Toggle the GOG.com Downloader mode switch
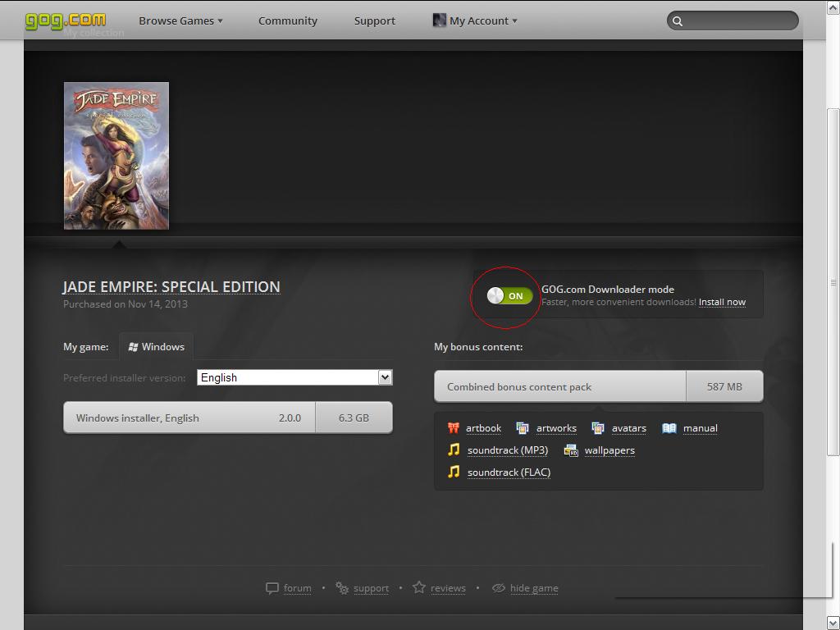Image resolution: width=840 pixels, height=630 pixels. click(x=509, y=295)
